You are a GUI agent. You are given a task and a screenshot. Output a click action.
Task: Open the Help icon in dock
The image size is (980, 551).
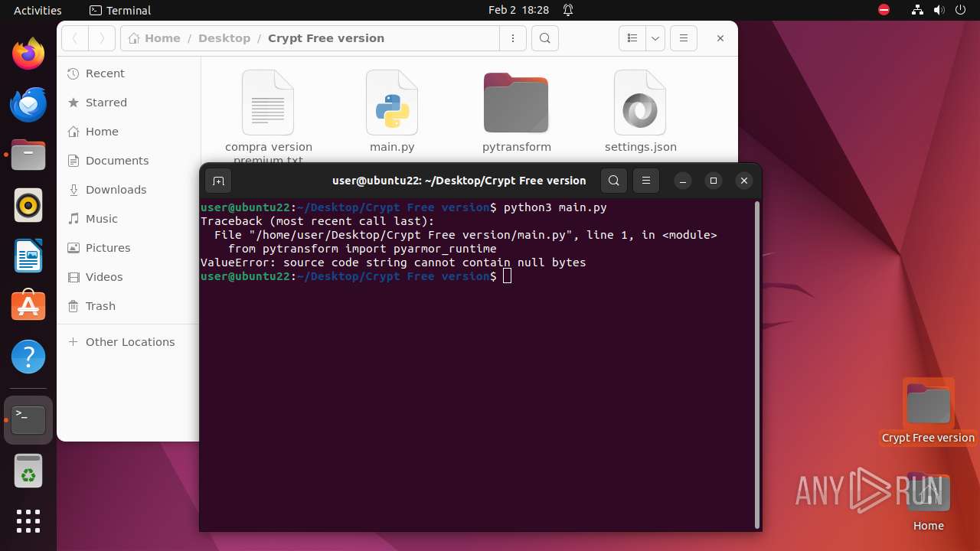click(28, 357)
